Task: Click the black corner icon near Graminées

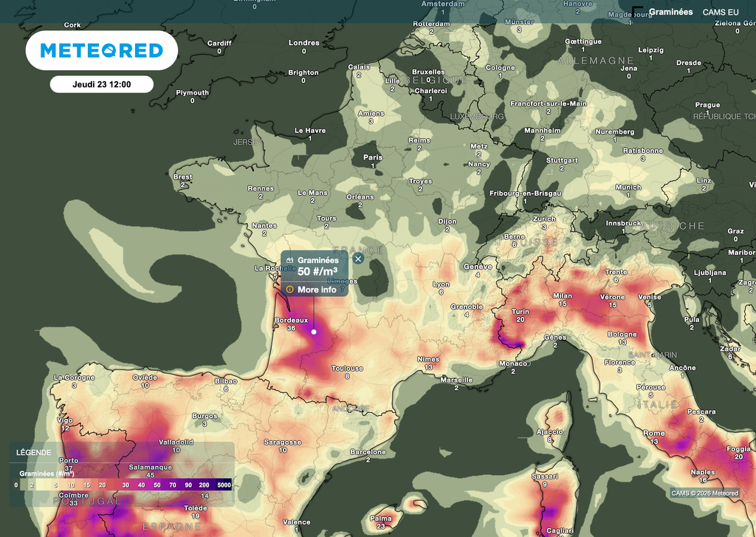Action: 637,13
